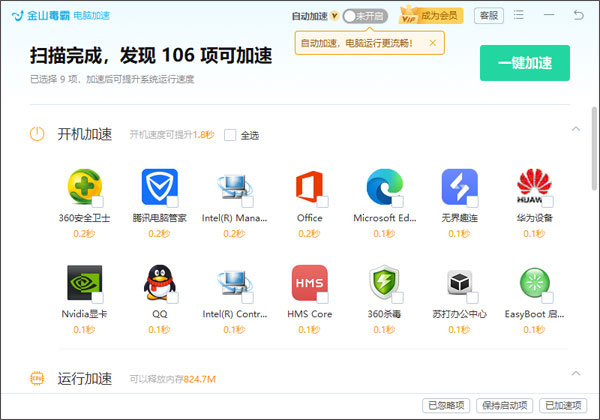View 保持启动项 list
The height and width of the screenshot is (420, 600).
[504, 405]
